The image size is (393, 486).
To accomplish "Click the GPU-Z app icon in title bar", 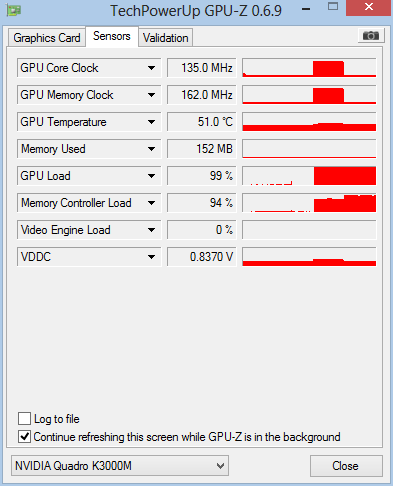I will pos(14,10).
